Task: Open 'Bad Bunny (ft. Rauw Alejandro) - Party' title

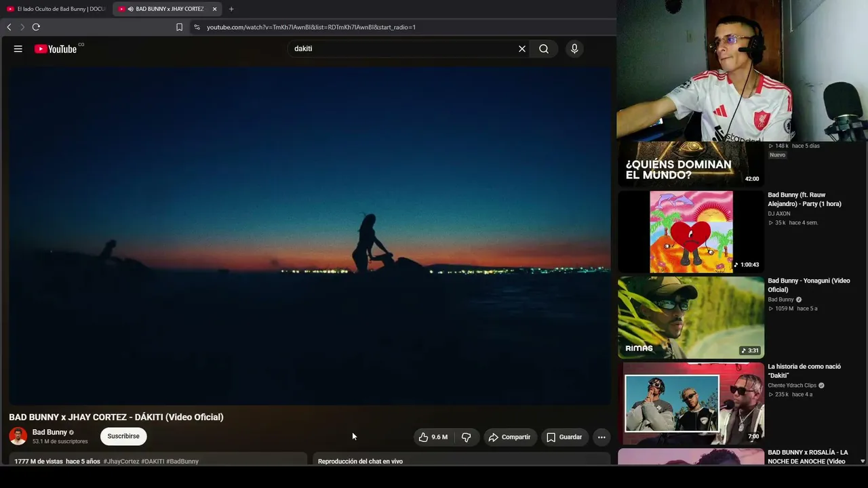Action: [804, 199]
